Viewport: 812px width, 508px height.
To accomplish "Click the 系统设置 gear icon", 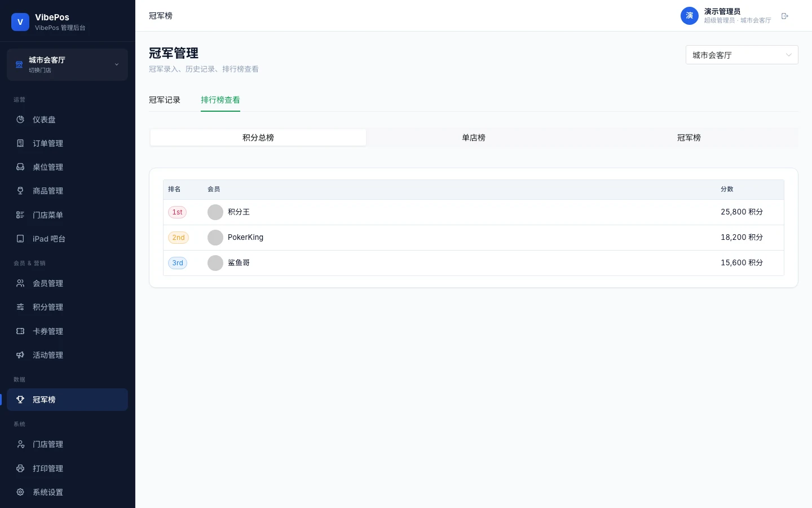I will click(x=20, y=492).
